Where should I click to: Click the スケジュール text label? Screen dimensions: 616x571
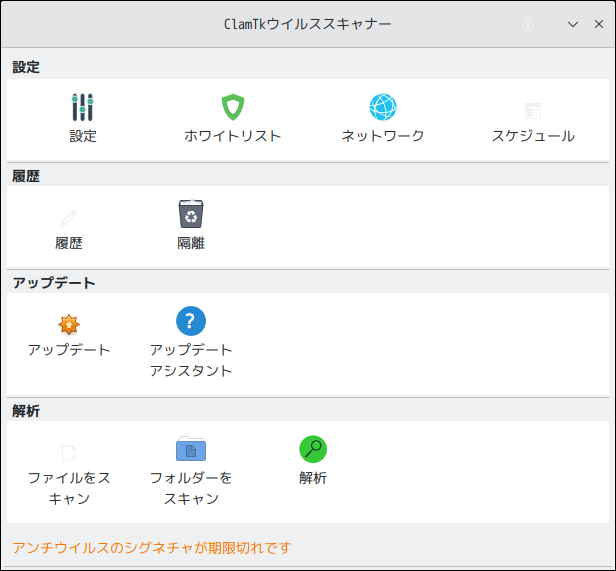point(533,136)
